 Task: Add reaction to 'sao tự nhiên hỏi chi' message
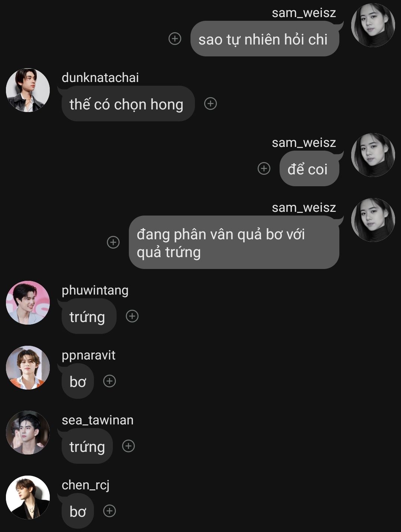pos(175,39)
